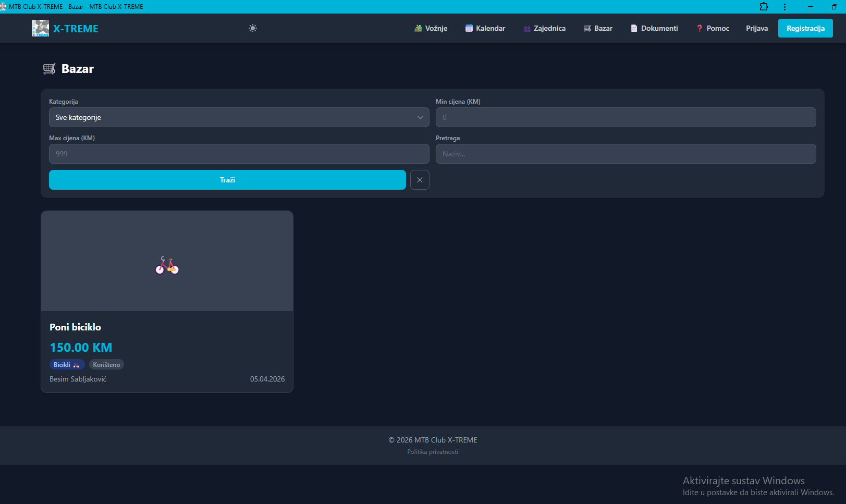Open the Politika privatnosti link
This screenshot has width=846, height=504.
pos(433,452)
